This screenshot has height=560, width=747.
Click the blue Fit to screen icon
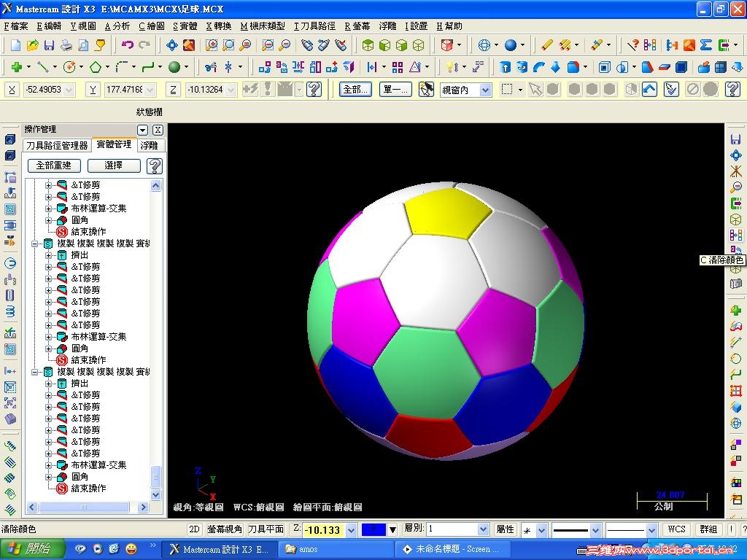point(171,45)
